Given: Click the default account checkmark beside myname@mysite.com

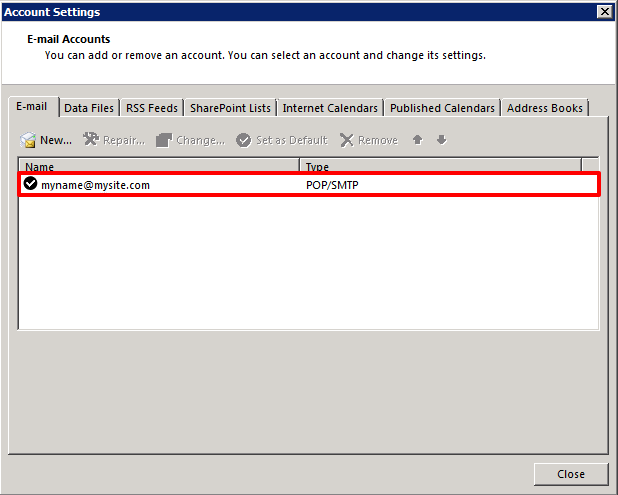Looking at the screenshot, I should pos(30,183).
